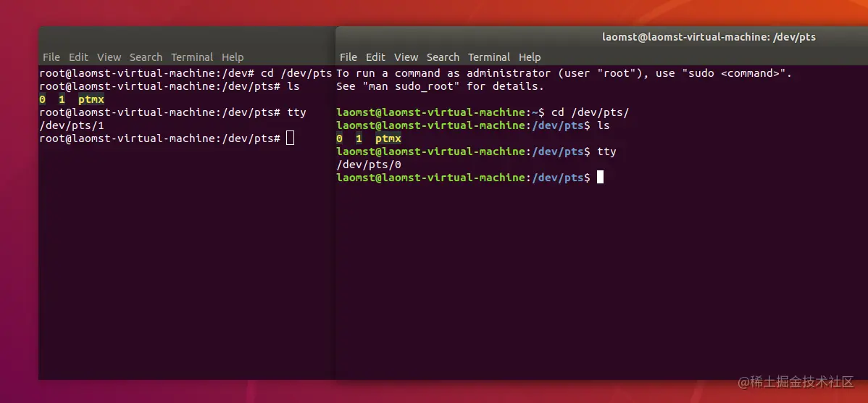The height and width of the screenshot is (403, 868).
Task: Open Search menu in root terminal window
Action: click(x=146, y=57)
